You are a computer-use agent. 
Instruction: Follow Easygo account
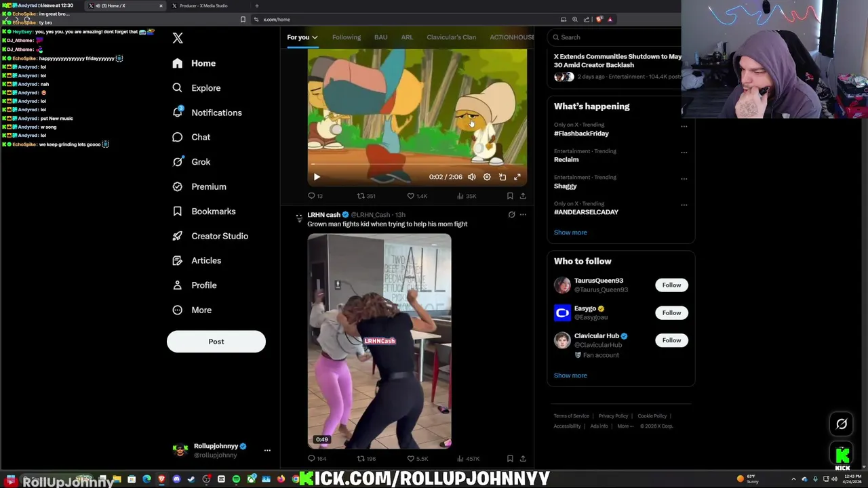pyautogui.click(x=671, y=313)
